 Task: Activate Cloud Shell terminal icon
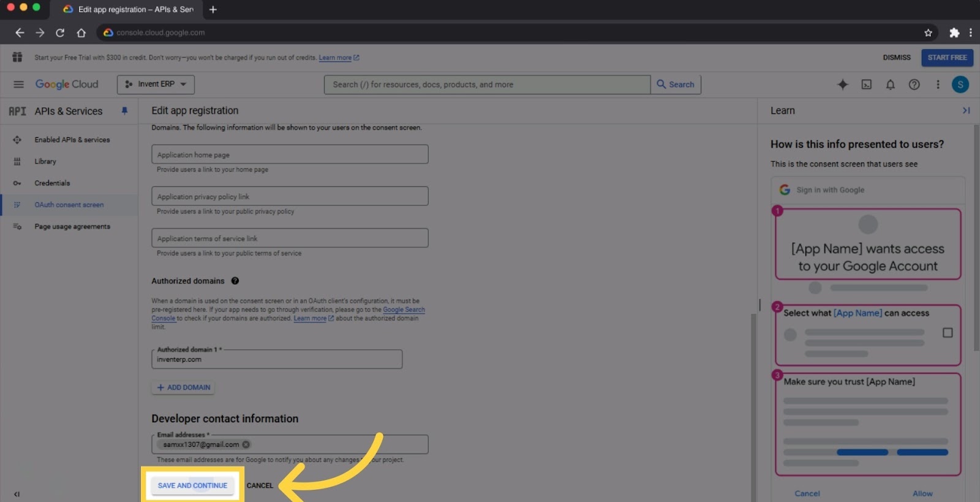[867, 85]
